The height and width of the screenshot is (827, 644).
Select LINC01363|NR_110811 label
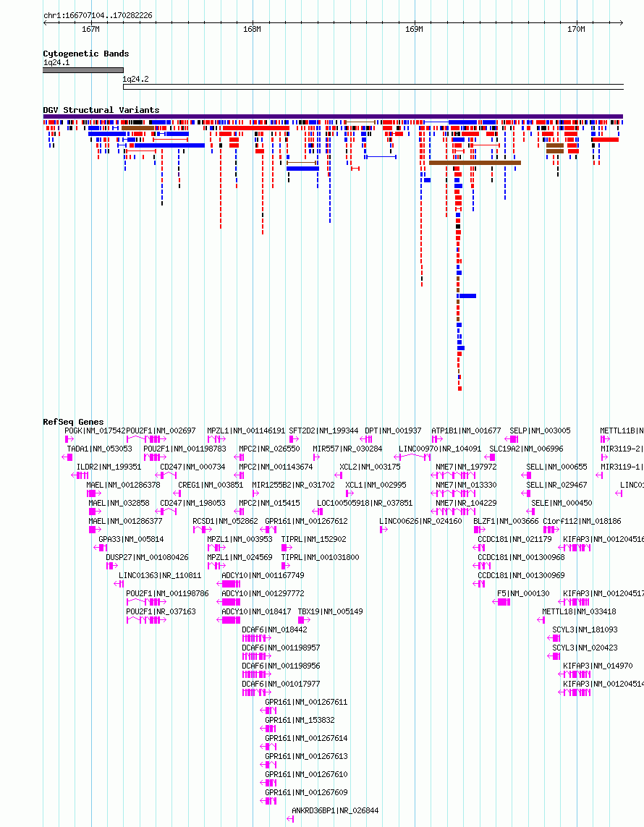point(160,575)
